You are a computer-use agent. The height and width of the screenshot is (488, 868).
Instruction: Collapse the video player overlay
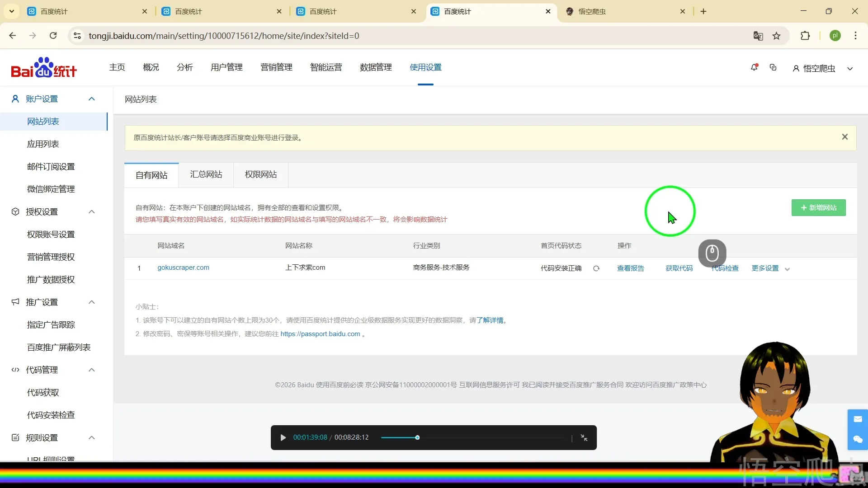pyautogui.click(x=584, y=437)
